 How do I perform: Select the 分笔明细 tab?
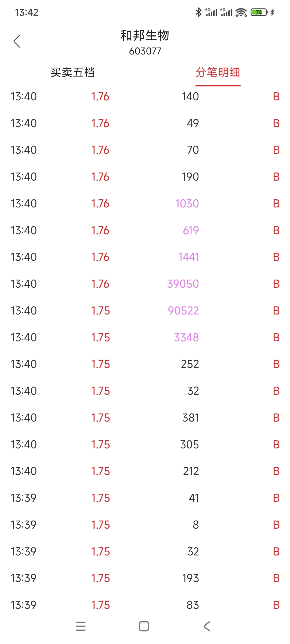[218, 72]
